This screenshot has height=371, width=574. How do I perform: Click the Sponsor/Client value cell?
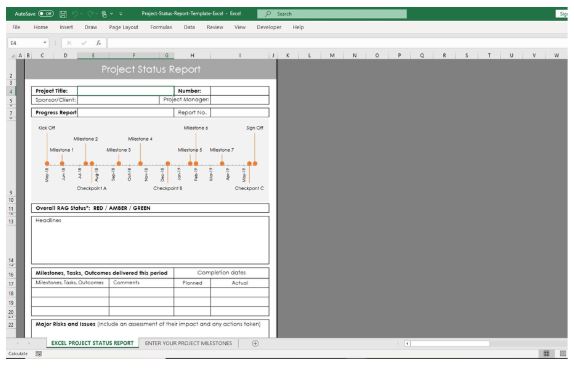(x=118, y=100)
